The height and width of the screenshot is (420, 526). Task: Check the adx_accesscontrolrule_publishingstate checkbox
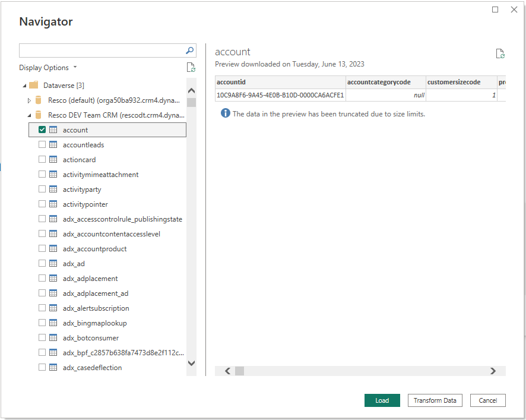(x=42, y=219)
